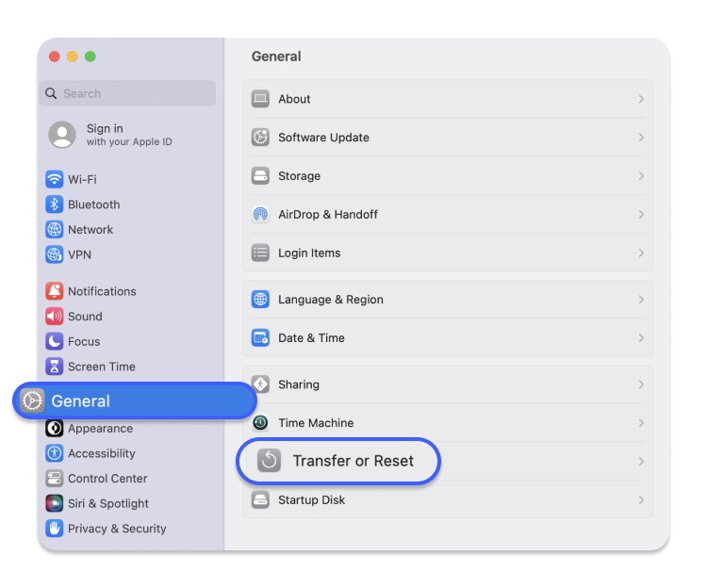
Task: Click the Appearance icon
Action: click(54, 428)
